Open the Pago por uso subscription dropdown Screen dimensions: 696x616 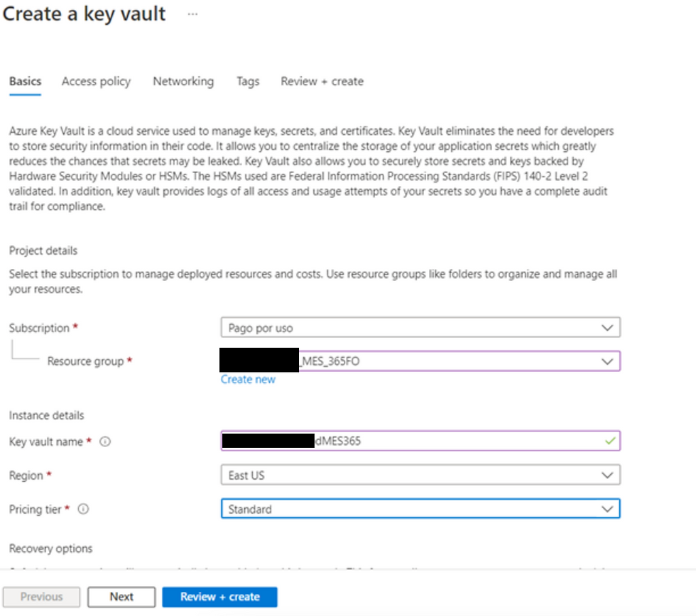420,328
